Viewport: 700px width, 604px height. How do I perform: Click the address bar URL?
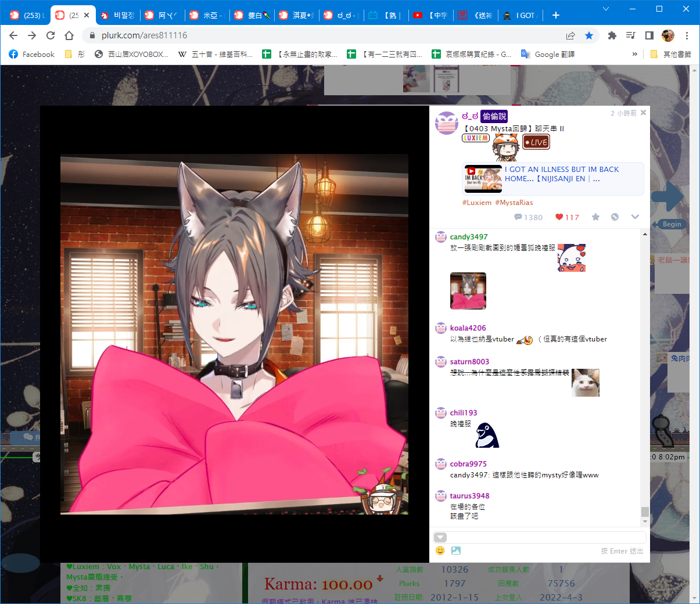point(144,35)
